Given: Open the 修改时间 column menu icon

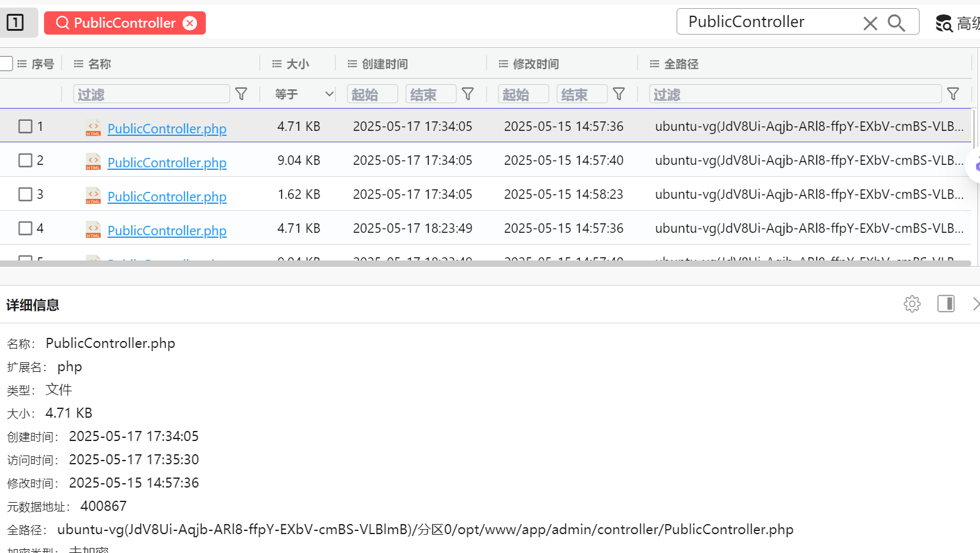Looking at the screenshot, I should coord(504,64).
